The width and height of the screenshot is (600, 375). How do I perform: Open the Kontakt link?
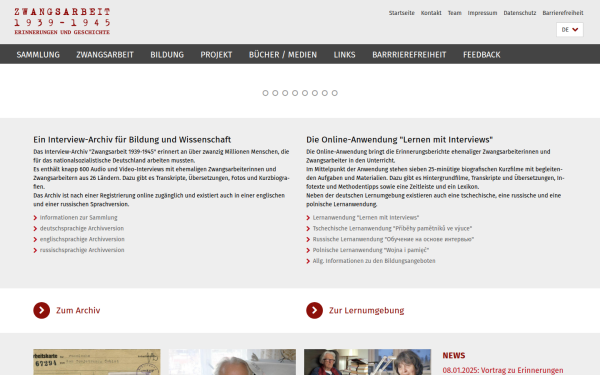click(431, 13)
